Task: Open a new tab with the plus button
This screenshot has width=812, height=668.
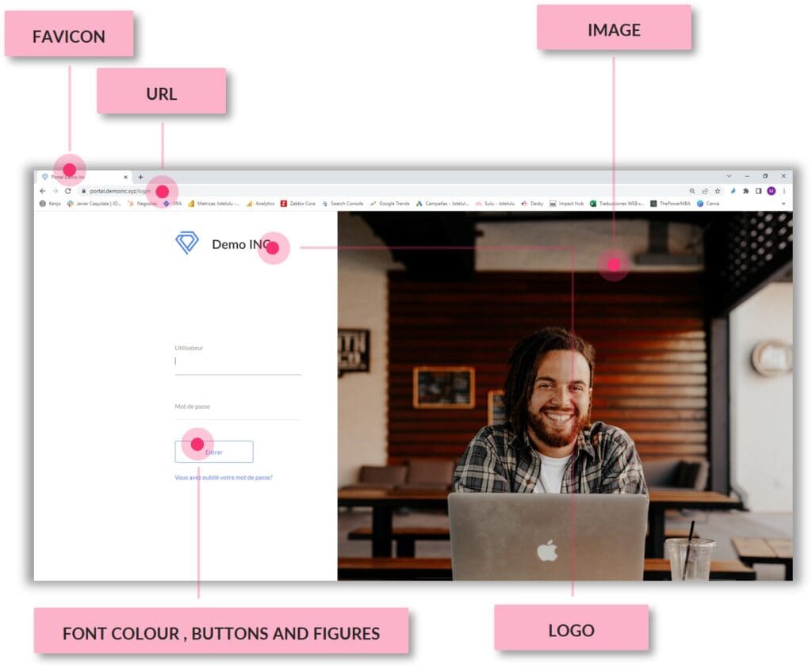Action: (140, 177)
